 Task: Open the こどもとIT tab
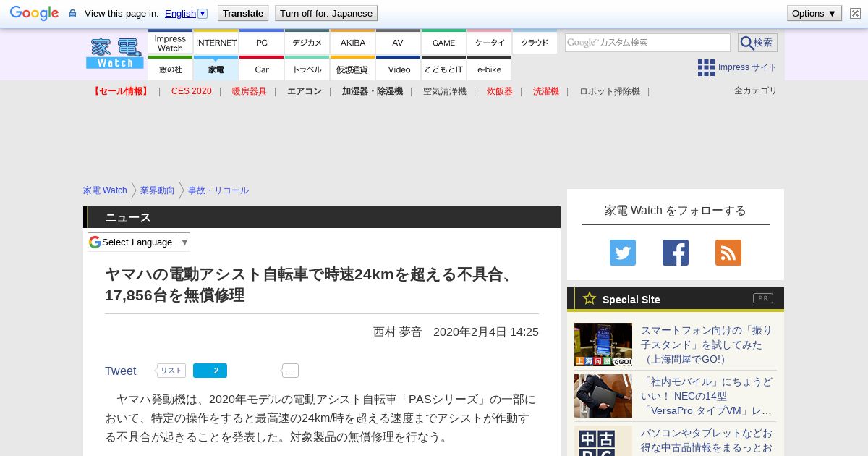tap(444, 69)
